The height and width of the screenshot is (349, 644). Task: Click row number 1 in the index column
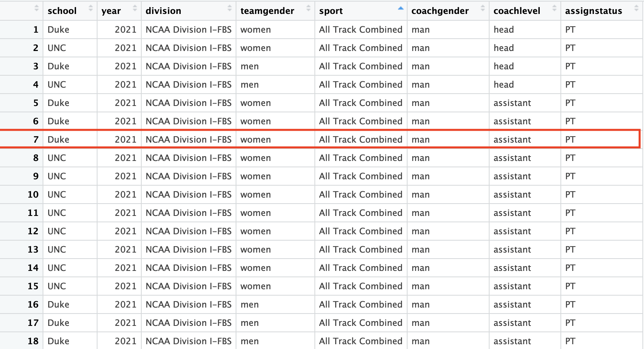(36, 29)
